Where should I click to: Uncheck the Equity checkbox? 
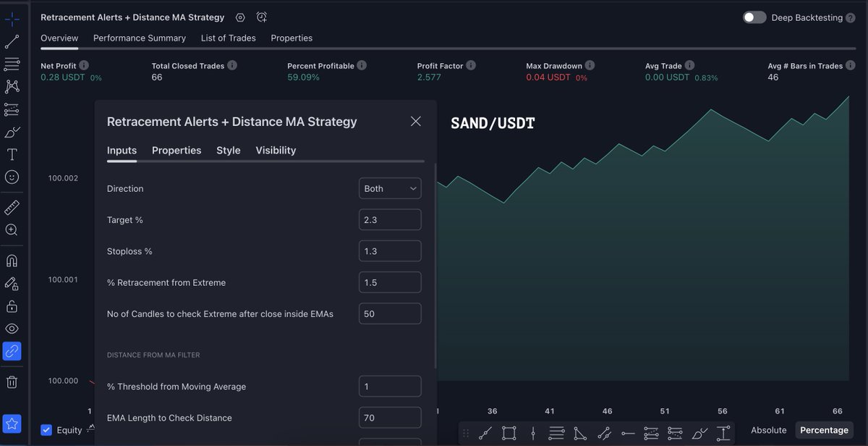coord(46,429)
